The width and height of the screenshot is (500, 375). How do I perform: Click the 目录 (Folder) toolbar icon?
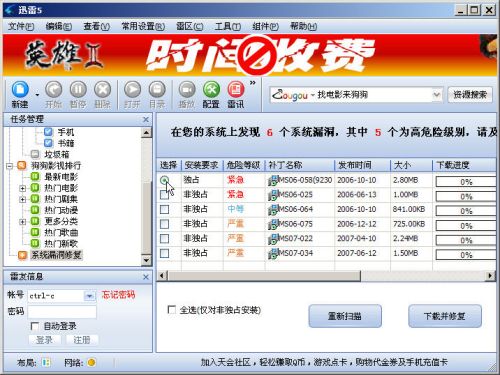[x=157, y=89]
